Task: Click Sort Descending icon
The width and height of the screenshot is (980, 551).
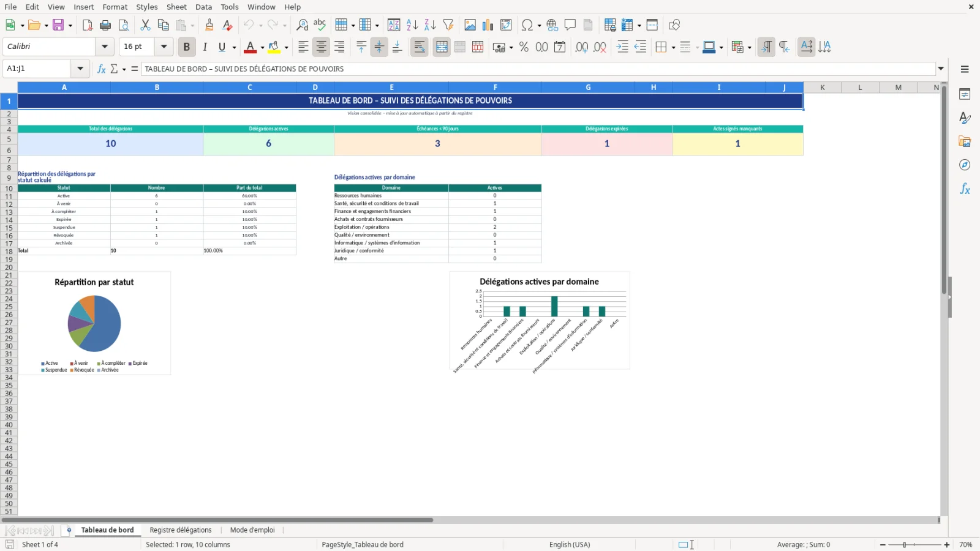Action: click(430, 25)
